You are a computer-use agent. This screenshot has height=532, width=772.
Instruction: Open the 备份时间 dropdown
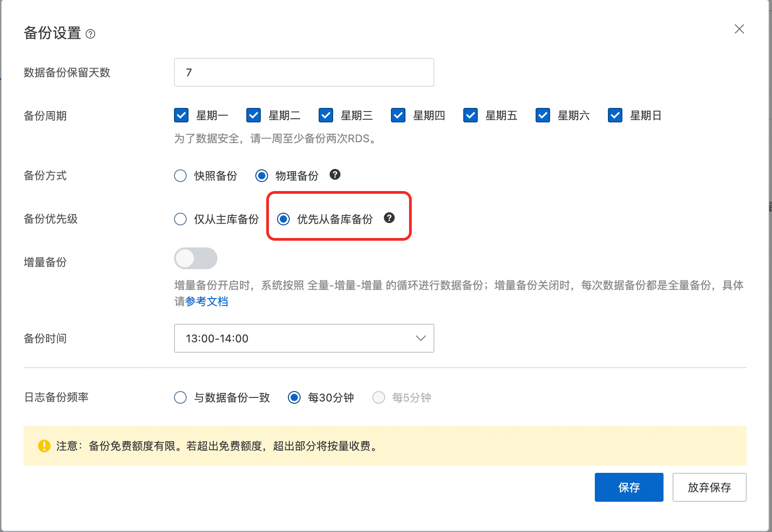tap(304, 338)
